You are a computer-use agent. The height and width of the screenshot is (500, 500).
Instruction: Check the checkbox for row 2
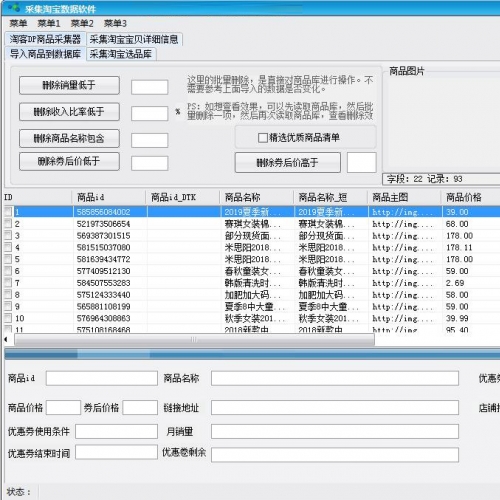pos(8,223)
